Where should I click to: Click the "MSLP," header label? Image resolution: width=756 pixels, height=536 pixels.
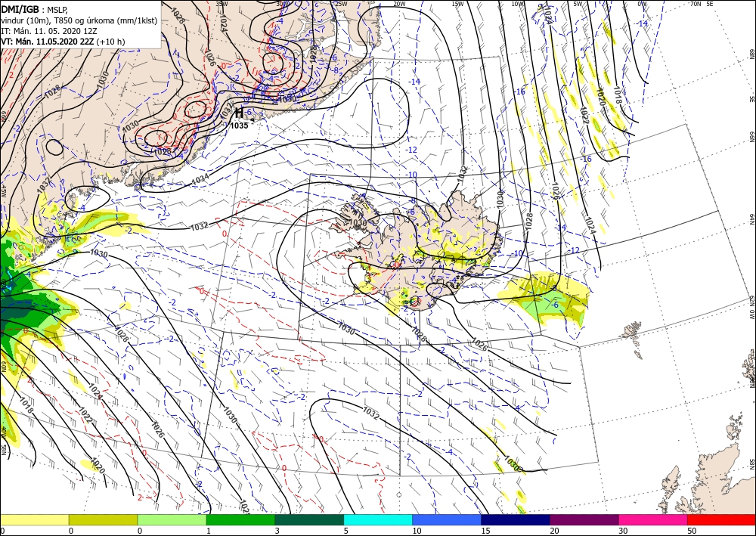pos(58,10)
